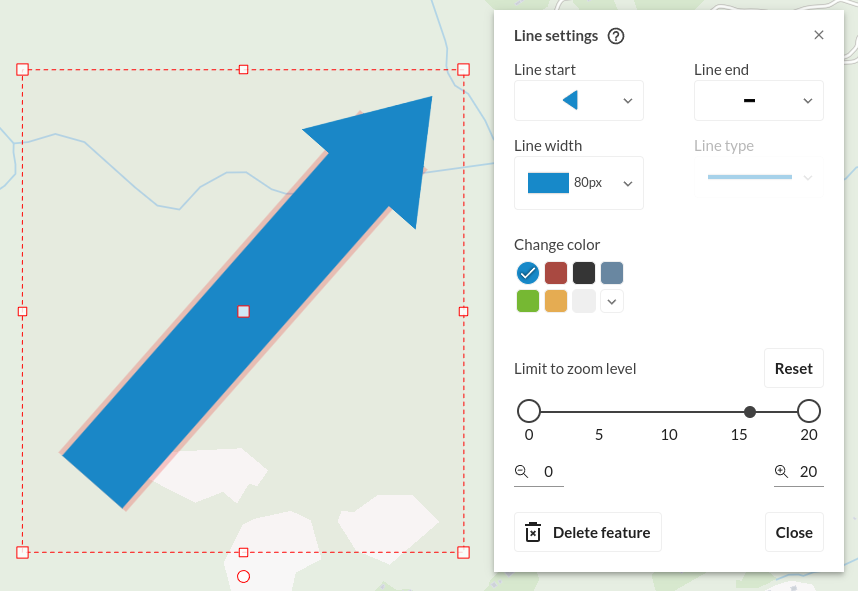This screenshot has width=858, height=591.
Task: Click the center handle on the blue arrow
Action: pyautogui.click(x=243, y=312)
